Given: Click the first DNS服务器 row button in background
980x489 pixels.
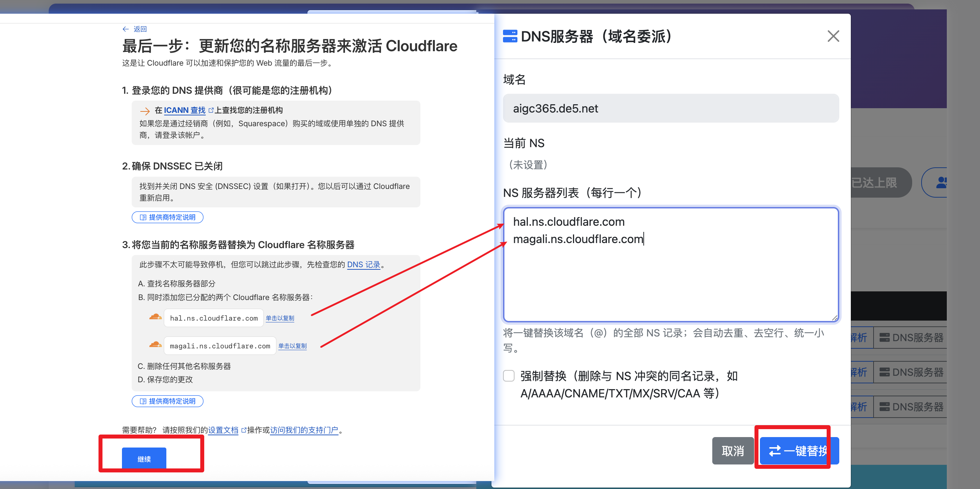Looking at the screenshot, I should [x=911, y=337].
